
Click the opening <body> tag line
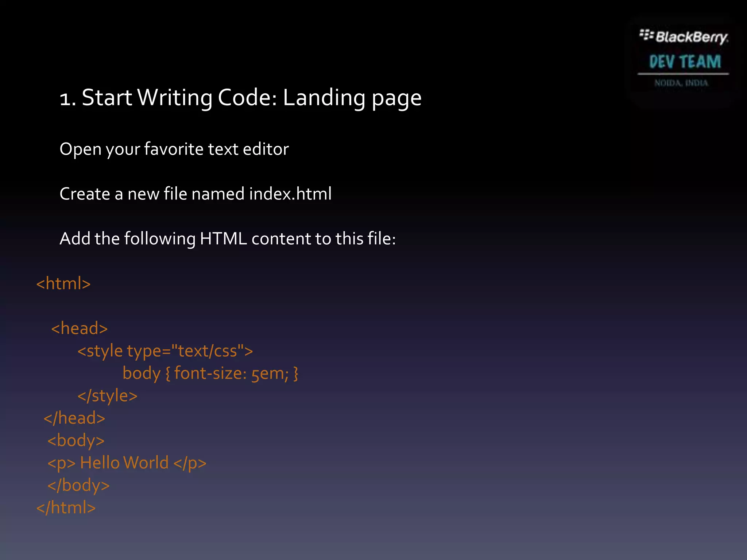pos(76,440)
